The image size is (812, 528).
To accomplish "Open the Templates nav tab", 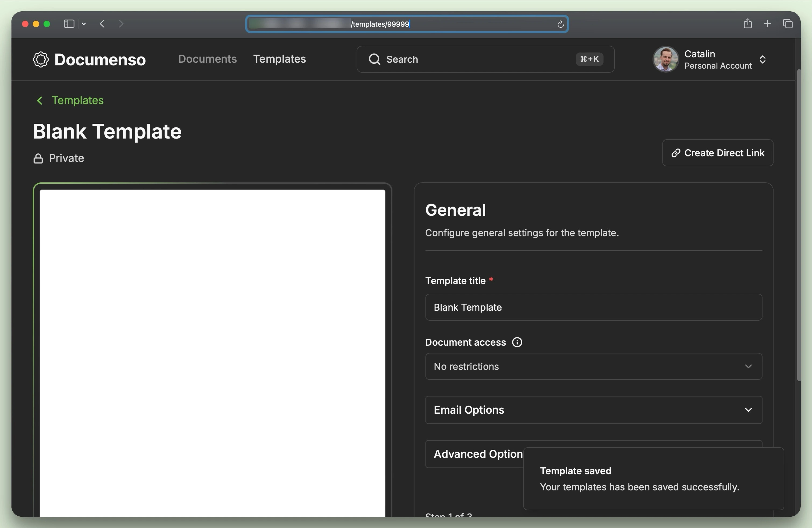I will click(x=279, y=59).
